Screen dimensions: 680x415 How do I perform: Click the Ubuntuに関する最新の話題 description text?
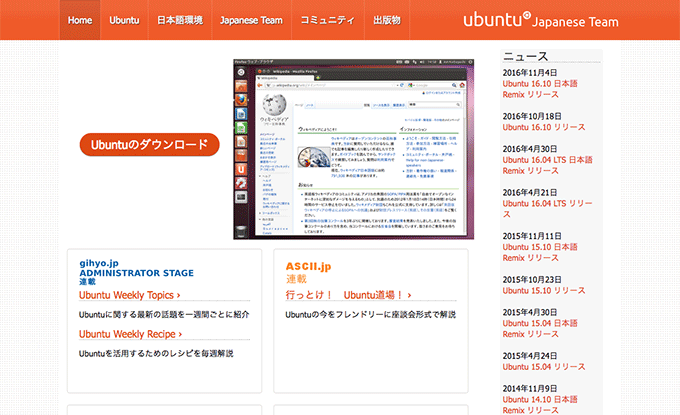click(164, 314)
